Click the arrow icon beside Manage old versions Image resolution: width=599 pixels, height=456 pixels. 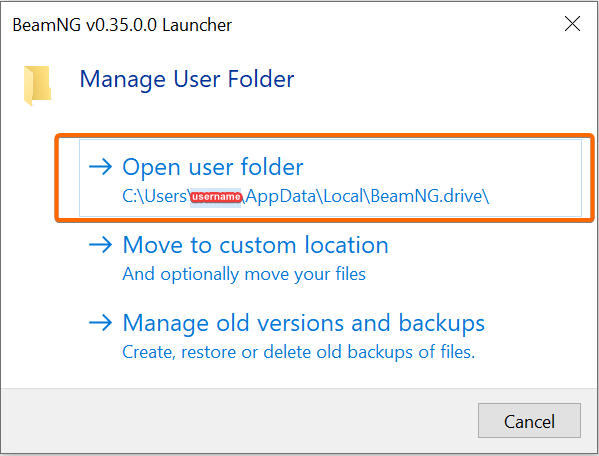[100, 323]
